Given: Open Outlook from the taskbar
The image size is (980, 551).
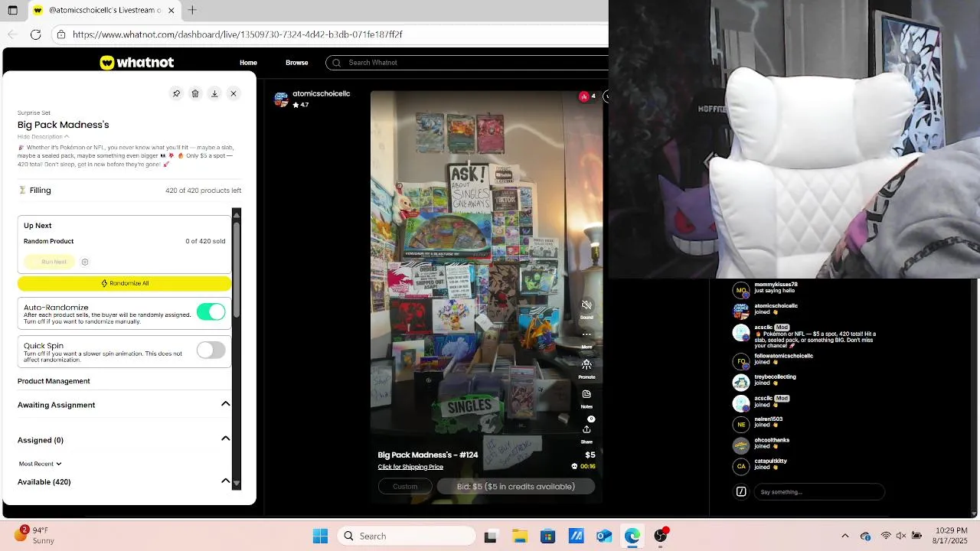Looking at the screenshot, I should [604, 536].
